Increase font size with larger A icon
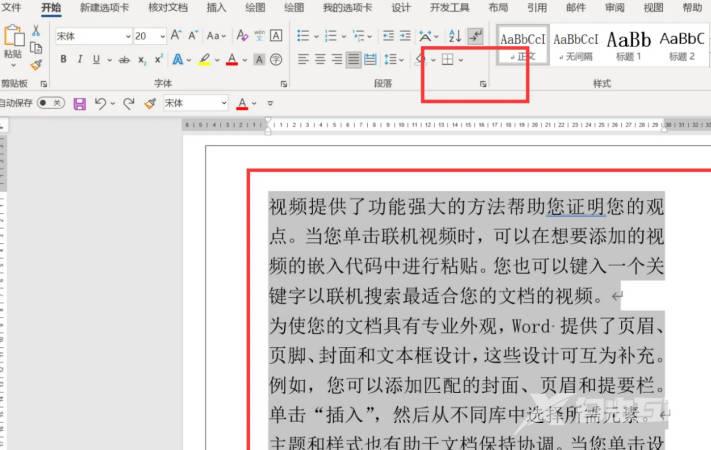Image resolution: width=711 pixels, height=450 pixels. (176, 35)
